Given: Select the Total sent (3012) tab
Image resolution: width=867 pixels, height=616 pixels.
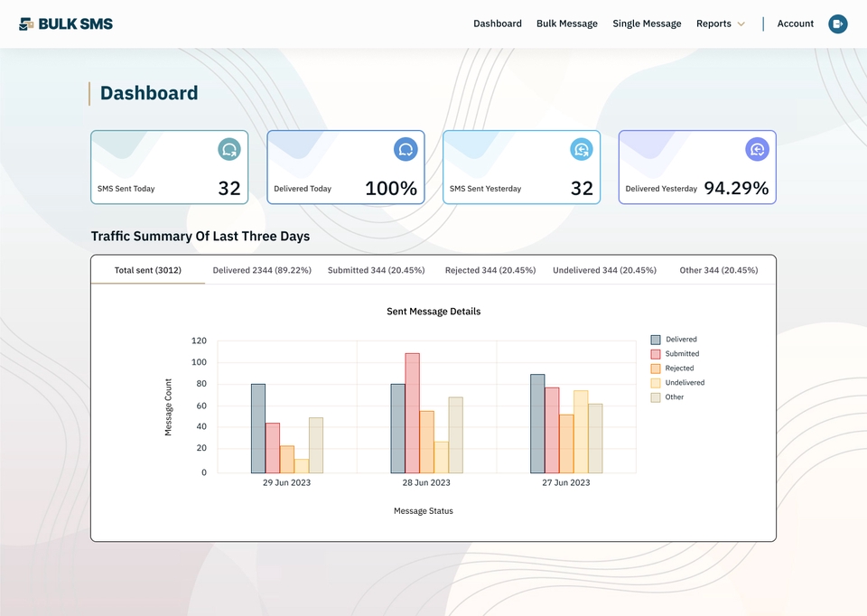Looking at the screenshot, I should [x=147, y=270].
